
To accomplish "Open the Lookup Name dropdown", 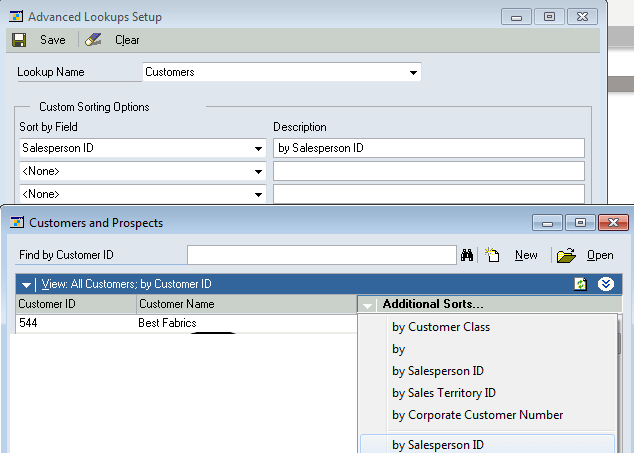I will (x=413, y=72).
